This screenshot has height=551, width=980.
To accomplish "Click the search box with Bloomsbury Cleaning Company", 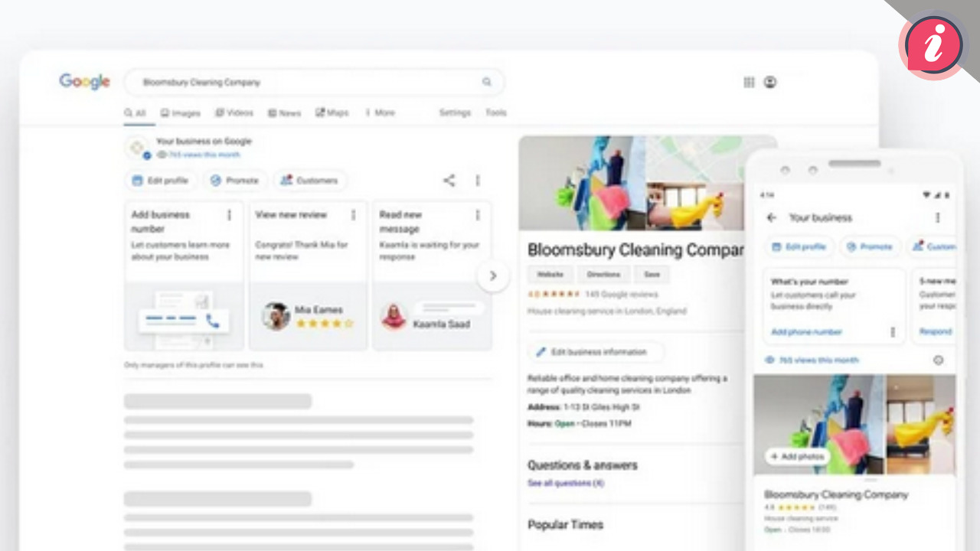I will 306,82.
